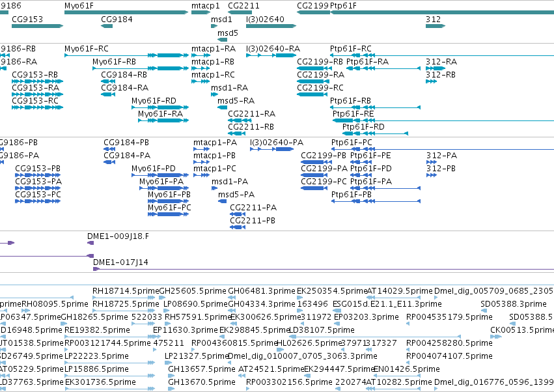Select the SD05388.3prime EST
The height and width of the screenshot is (392, 554).
[484, 311]
